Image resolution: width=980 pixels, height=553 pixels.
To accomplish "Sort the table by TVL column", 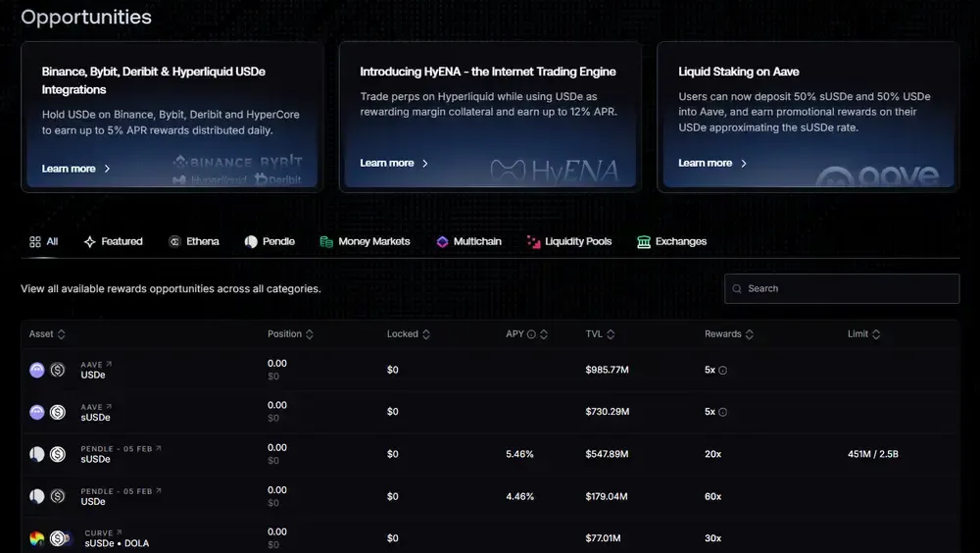I will pos(611,334).
